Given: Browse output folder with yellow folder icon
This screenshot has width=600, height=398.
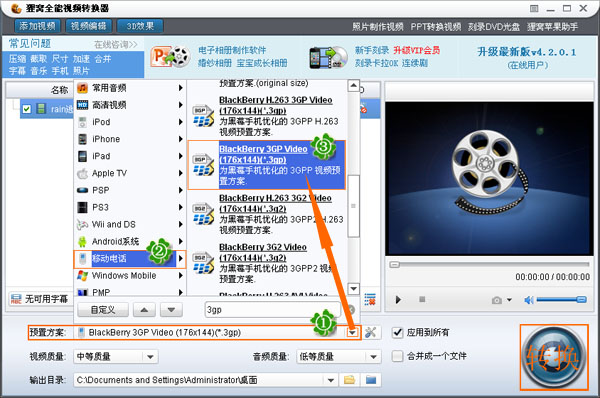Looking at the screenshot, I should pos(349,380).
